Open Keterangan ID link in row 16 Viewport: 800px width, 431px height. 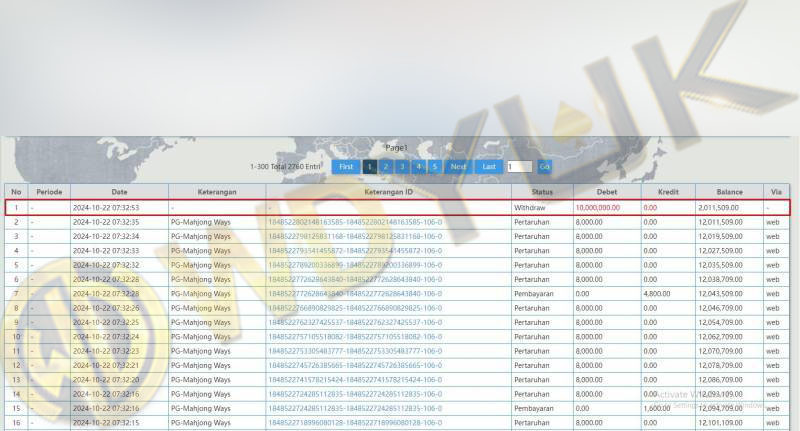[x=355, y=423]
